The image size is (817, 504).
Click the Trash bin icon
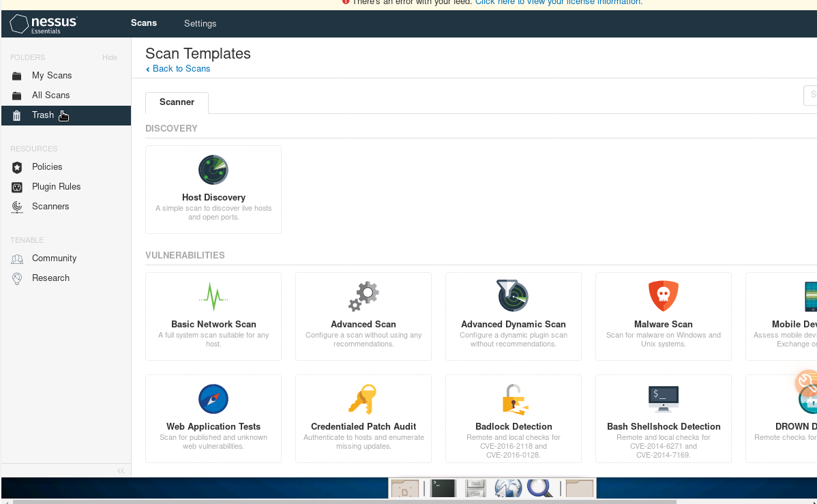tap(16, 116)
